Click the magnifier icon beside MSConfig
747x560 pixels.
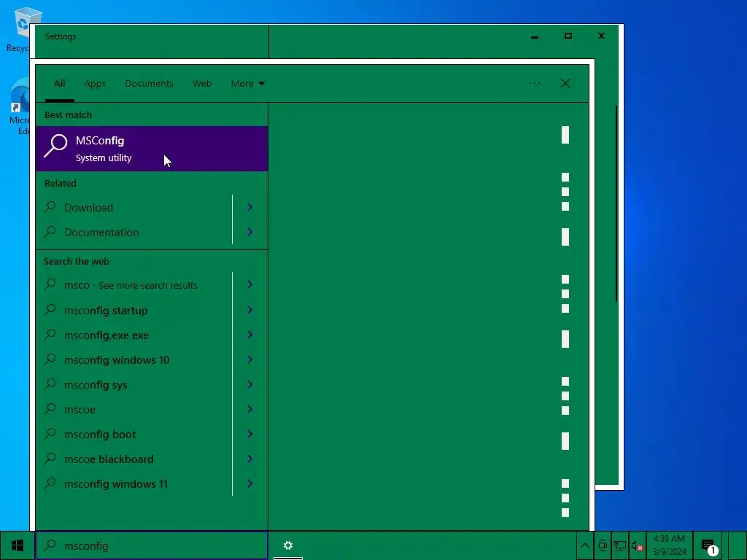pyautogui.click(x=55, y=146)
